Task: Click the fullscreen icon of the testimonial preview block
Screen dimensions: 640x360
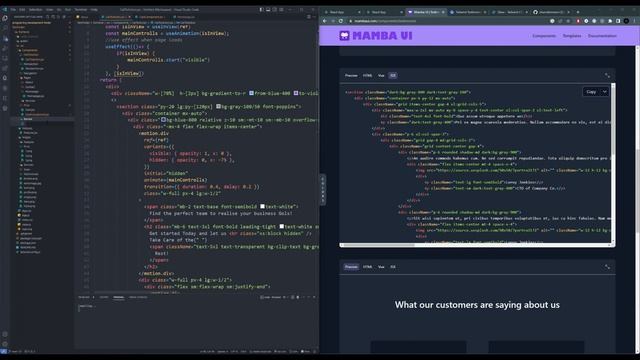Action: coord(607,267)
